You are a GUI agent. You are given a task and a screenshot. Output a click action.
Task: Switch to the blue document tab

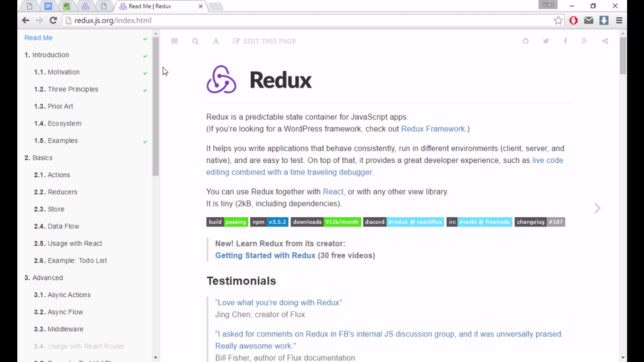(x=48, y=6)
